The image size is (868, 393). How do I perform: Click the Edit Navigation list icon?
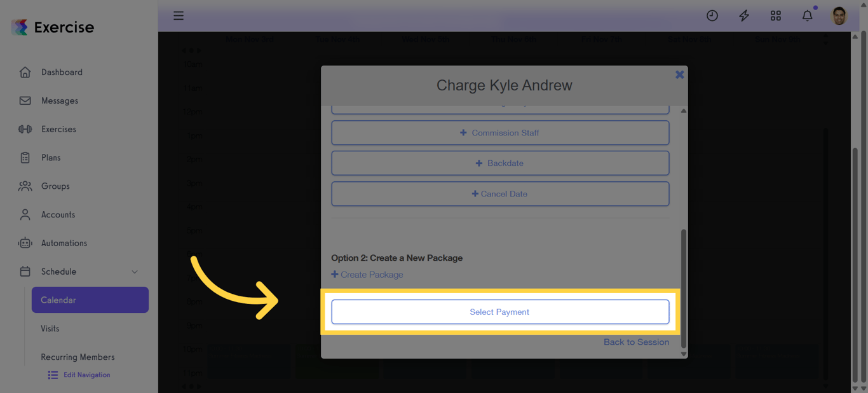(x=53, y=375)
